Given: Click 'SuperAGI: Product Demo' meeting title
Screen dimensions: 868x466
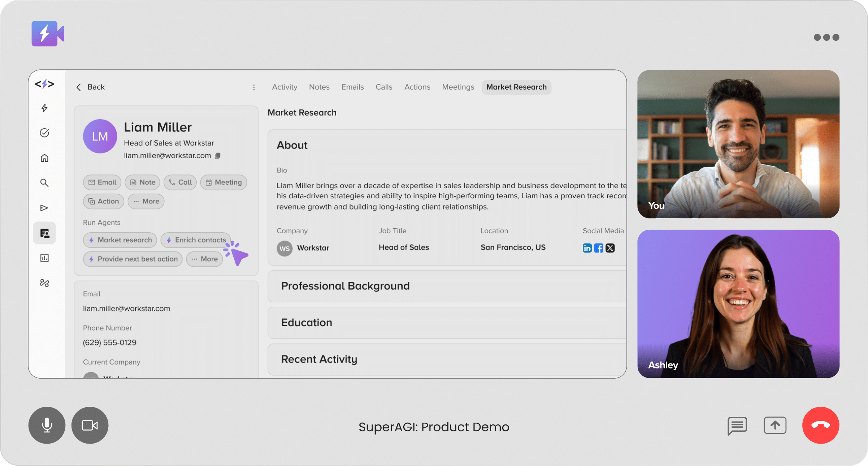Looking at the screenshot, I should (434, 427).
